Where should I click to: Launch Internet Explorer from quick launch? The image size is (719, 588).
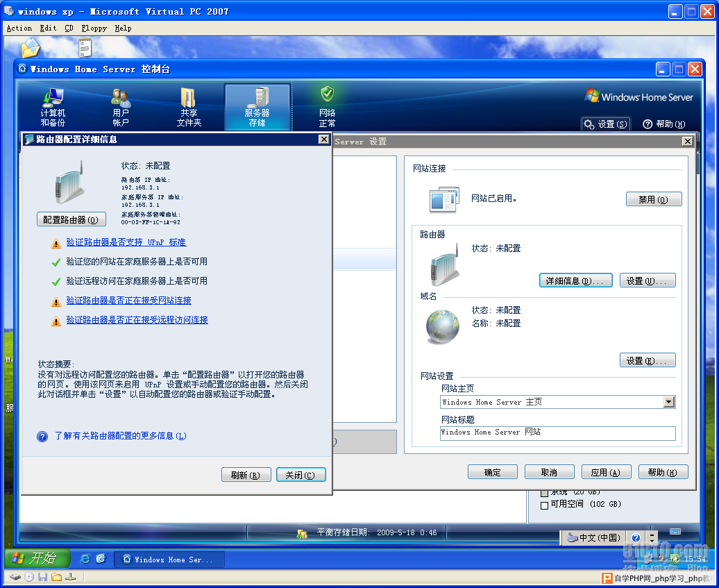coord(85,559)
